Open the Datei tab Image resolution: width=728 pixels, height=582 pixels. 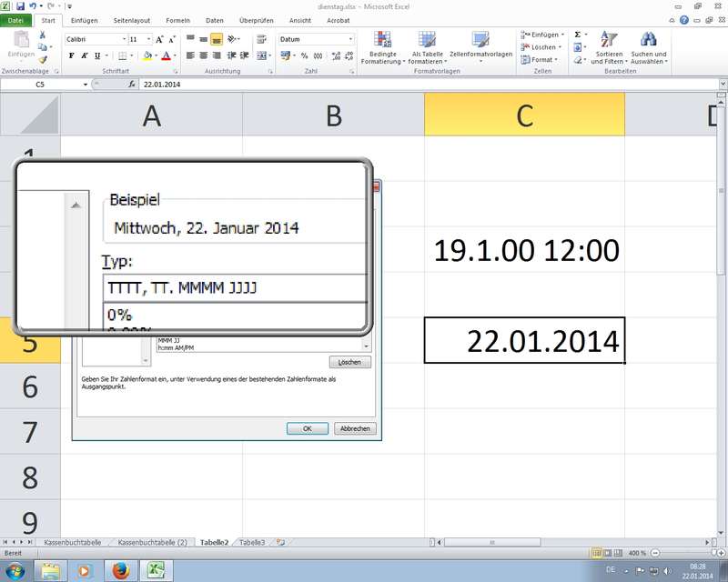[15, 20]
